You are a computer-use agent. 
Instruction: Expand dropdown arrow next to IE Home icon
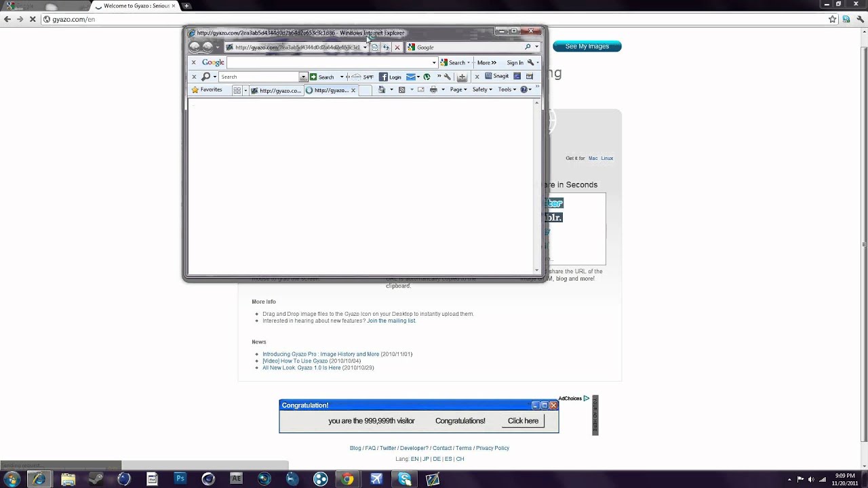click(x=391, y=89)
